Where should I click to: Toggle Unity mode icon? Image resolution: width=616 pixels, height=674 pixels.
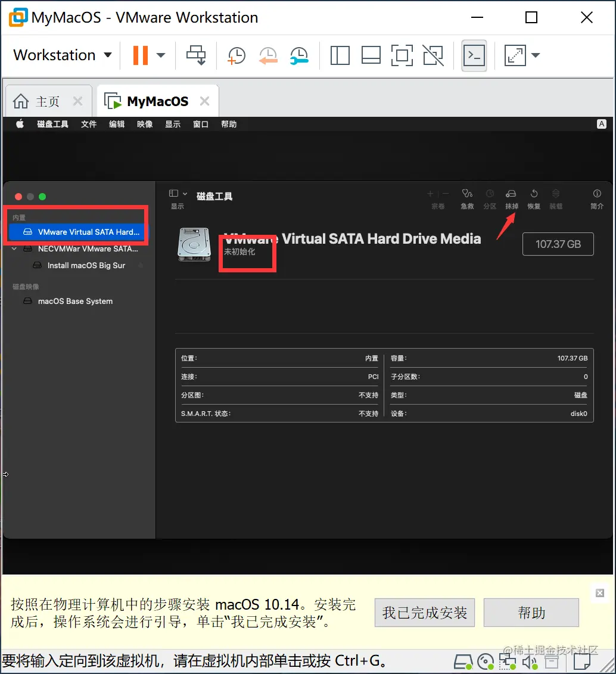pos(433,55)
